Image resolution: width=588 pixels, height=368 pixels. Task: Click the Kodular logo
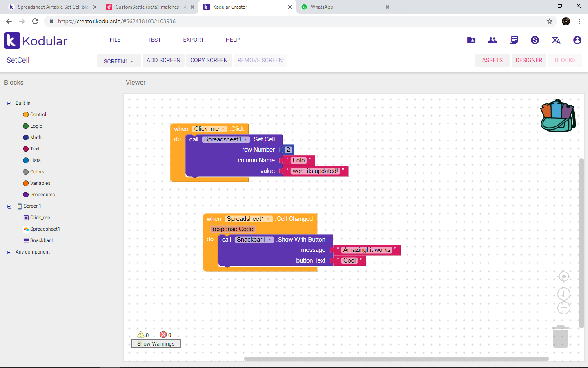36,40
